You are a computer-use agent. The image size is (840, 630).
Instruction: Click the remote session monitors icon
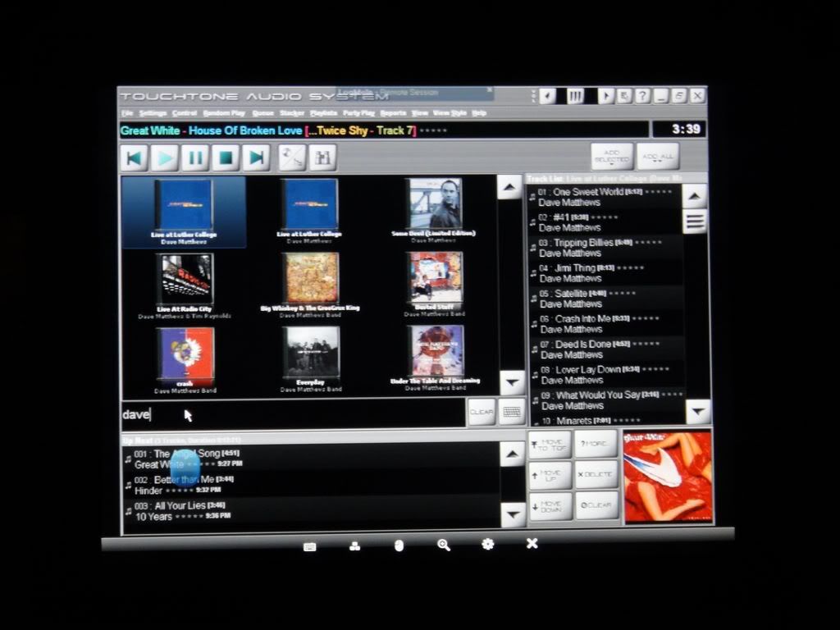[x=354, y=546]
